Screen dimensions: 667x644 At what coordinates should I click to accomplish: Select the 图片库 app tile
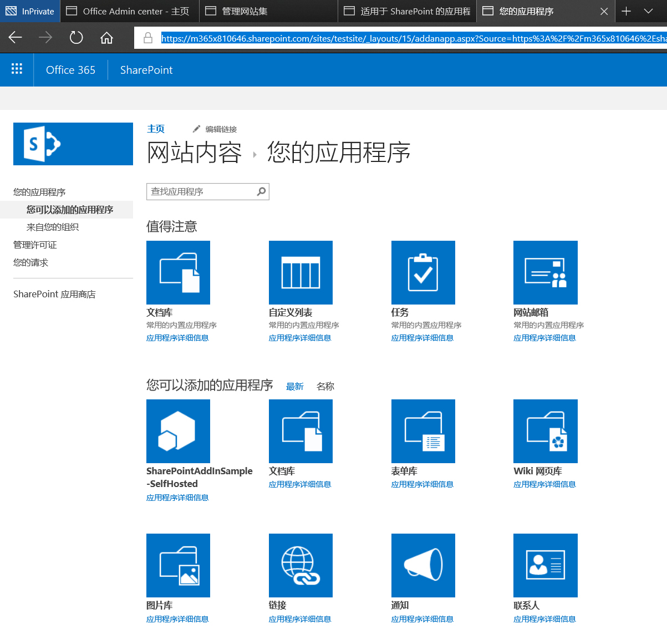(x=178, y=565)
